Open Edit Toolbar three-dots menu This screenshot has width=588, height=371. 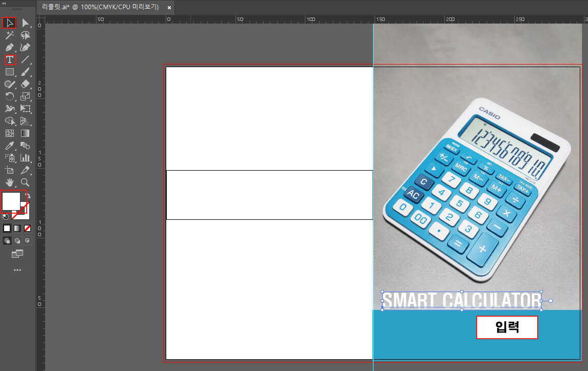(17, 270)
